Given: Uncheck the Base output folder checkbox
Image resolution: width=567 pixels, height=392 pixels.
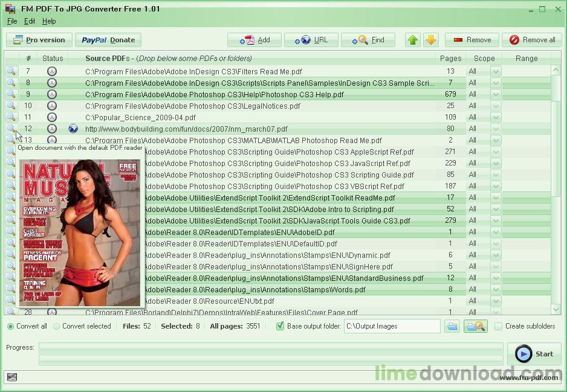Looking at the screenshot, I should (x=279, y=326).
